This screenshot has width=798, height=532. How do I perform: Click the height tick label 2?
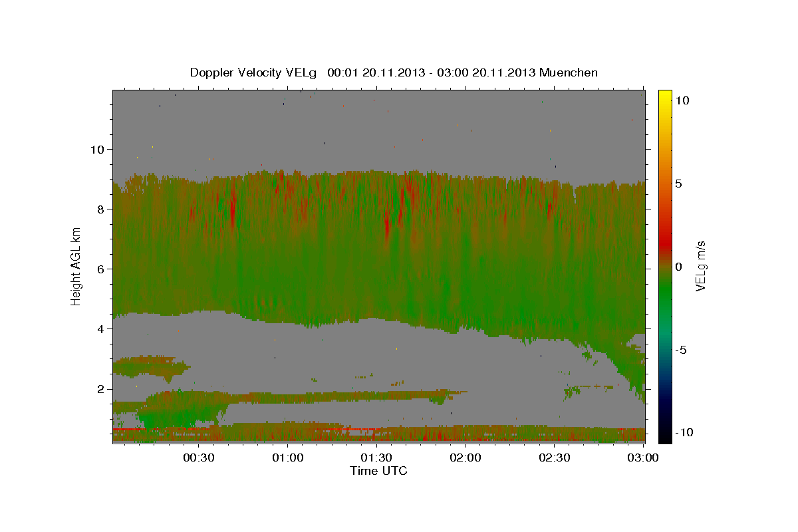[x=100, y=388]
